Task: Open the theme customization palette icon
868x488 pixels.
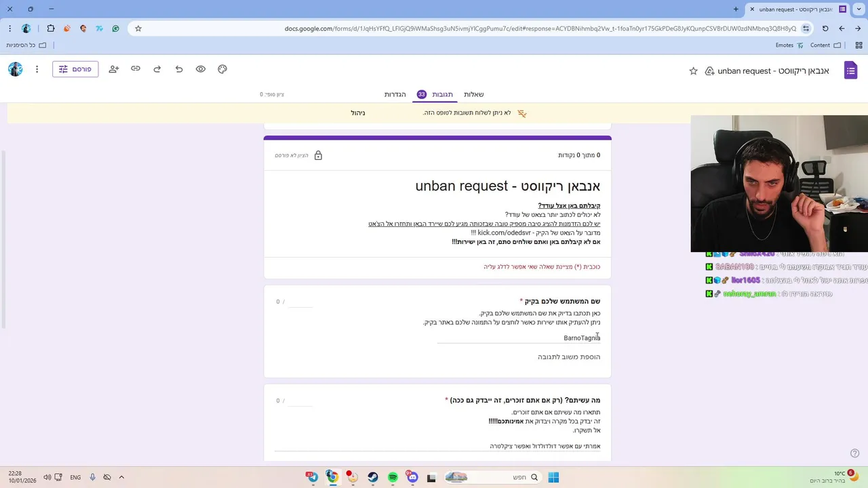Action: pyautogui.click(x=222, y=69)
